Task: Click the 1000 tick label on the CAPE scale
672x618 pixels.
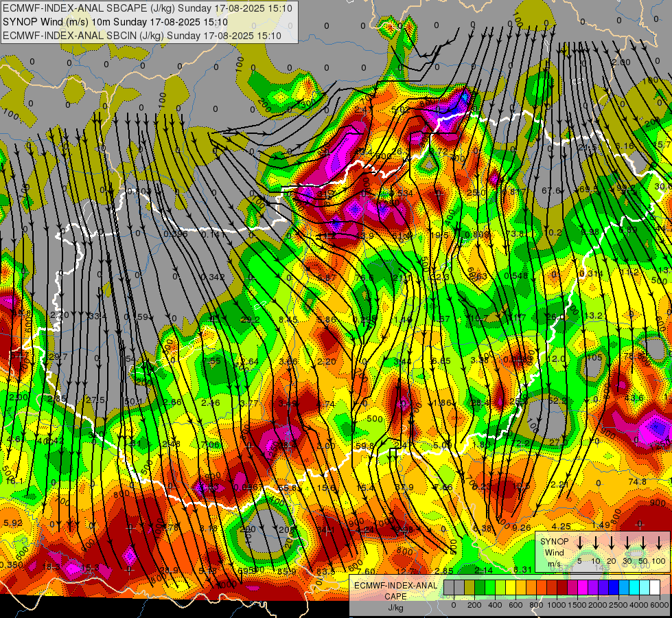Action: 557,605
